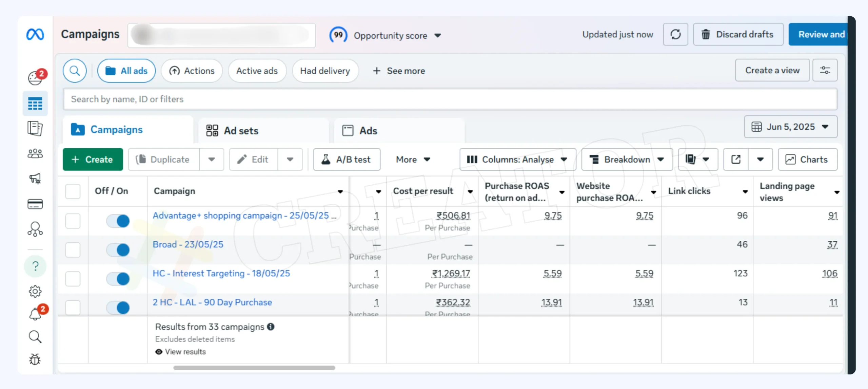This screenshot has height=389, width=868.
Task: Open the Breakdown dropdown
Action: (x=627, y=160)
